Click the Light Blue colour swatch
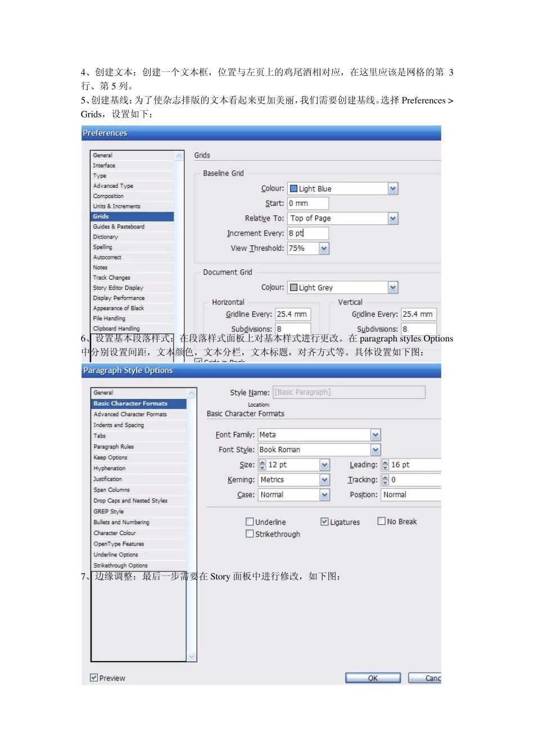 point(293,188)
